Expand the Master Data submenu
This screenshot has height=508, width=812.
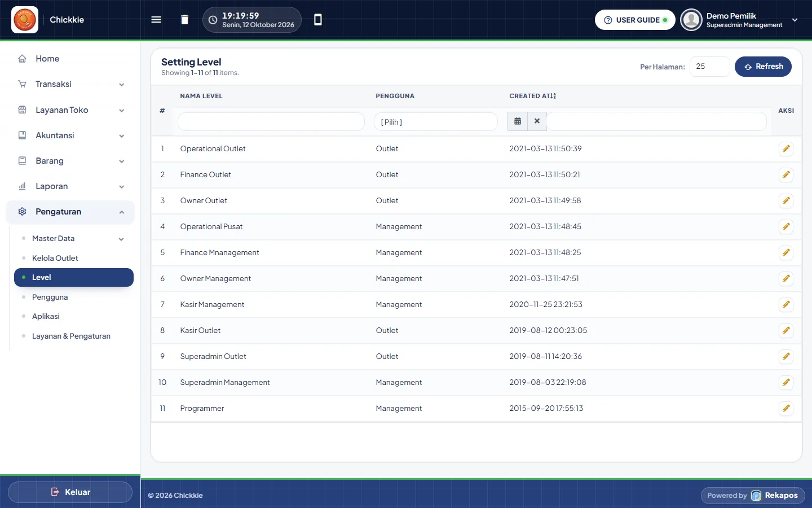click(x=74, y=239)
